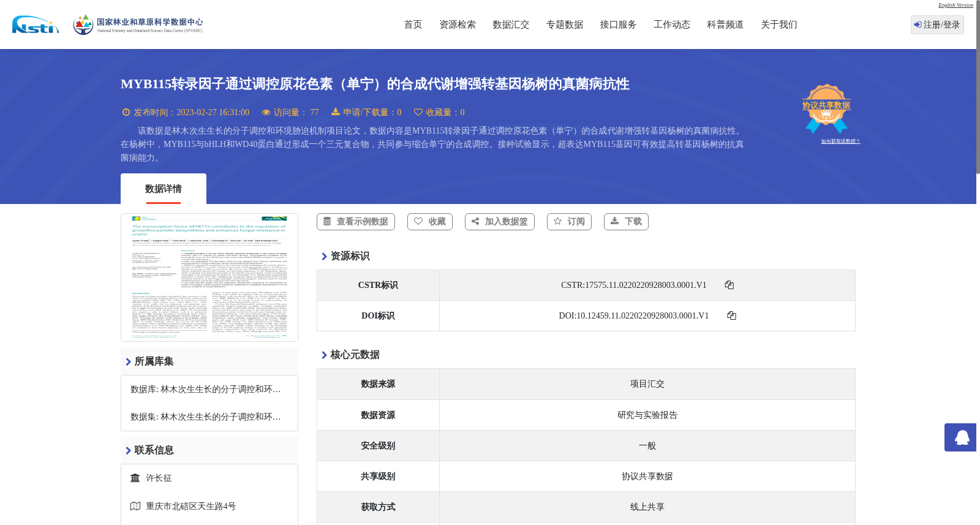
Task: Click the CSTR value text
Action: [x=634, y=285]
